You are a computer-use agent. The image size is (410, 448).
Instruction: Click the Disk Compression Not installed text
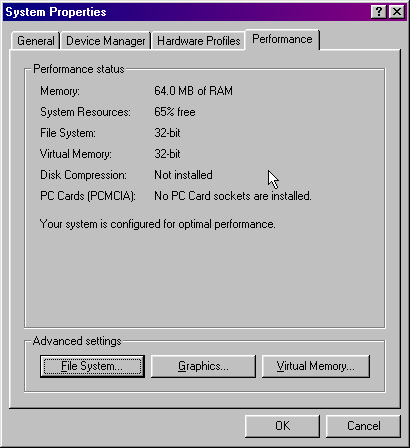183,175
